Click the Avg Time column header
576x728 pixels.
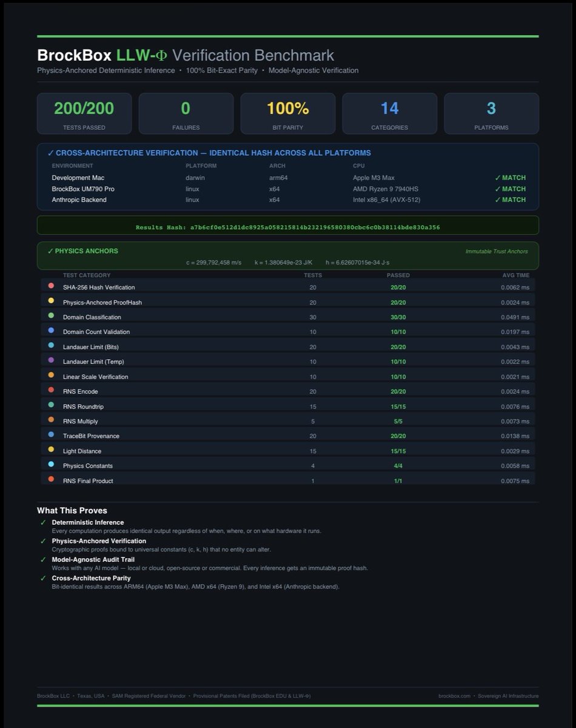(x=516, y=275)
